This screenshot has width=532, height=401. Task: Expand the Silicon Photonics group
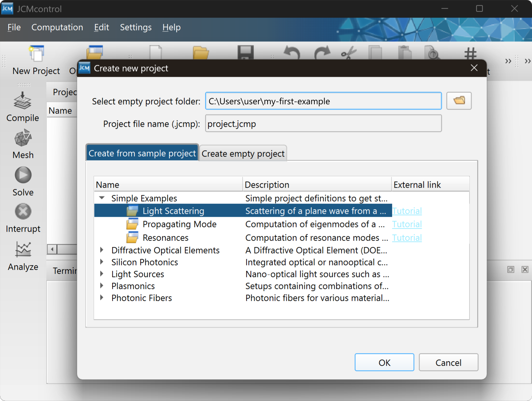102,262
